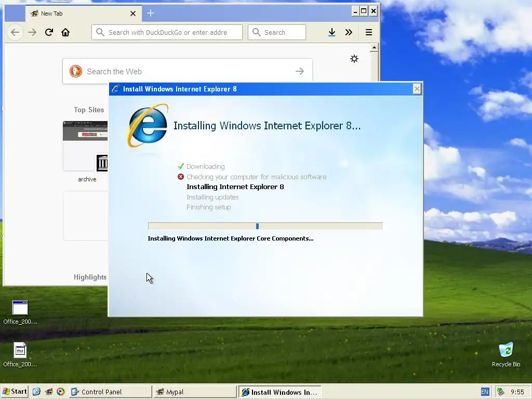532x399 pixels.
Task: Open a new tab with plus button
Action: (x=151, y=13)
